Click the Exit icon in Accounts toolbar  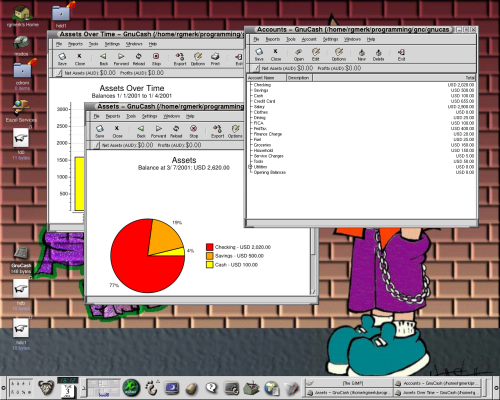point(401,55)
